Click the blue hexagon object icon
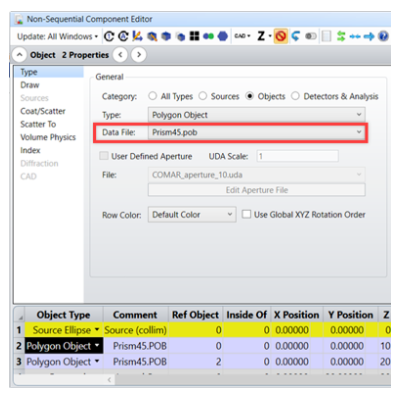Viewport: 405px width, 399px height. pos(223,36)
